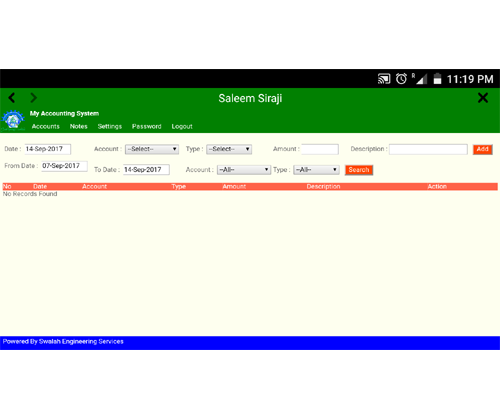Expand the Account --All-- filter dropdown
Viewport: 500px width, 420px height.
244,170
